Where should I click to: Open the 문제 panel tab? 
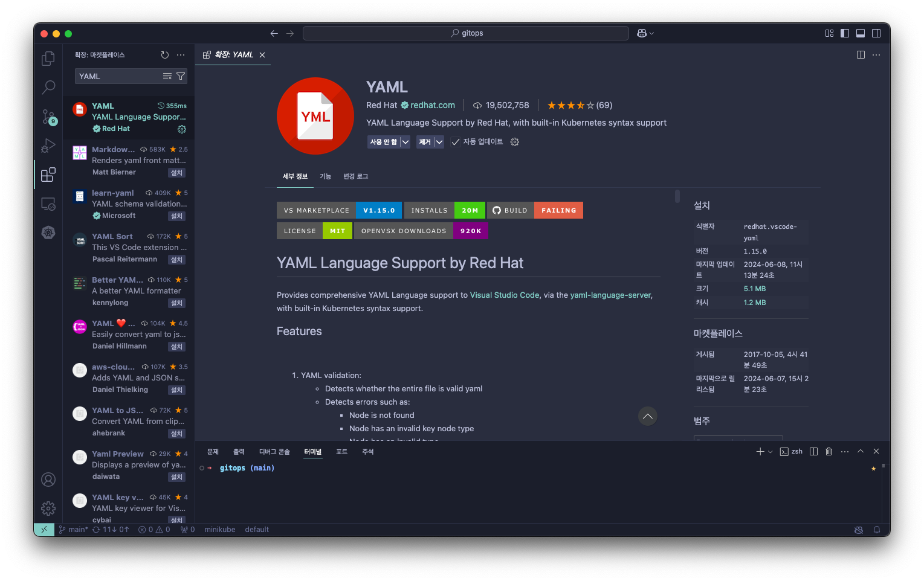213,452
